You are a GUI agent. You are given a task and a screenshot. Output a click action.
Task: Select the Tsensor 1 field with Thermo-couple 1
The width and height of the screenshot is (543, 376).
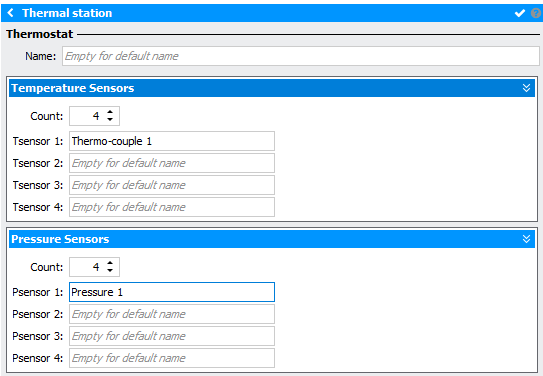[172, 141]
